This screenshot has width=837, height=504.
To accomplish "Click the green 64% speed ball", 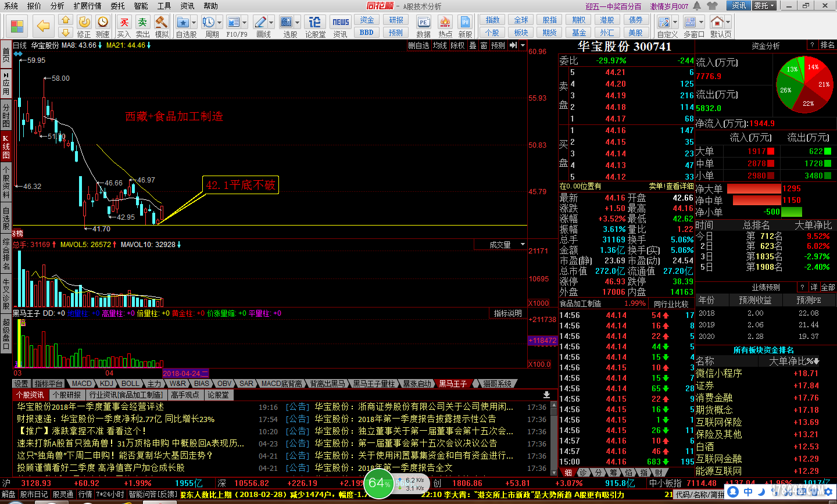I will click(x=380, y=484).
